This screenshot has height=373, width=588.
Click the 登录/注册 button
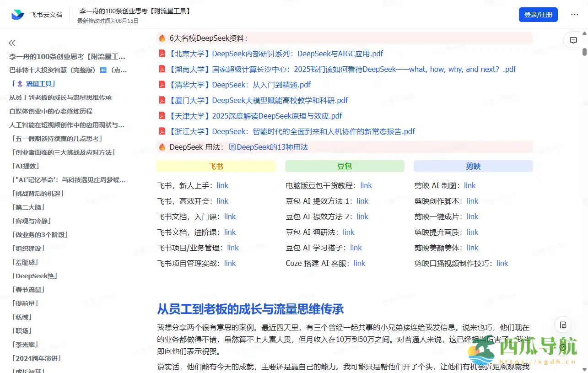point(538,15)
